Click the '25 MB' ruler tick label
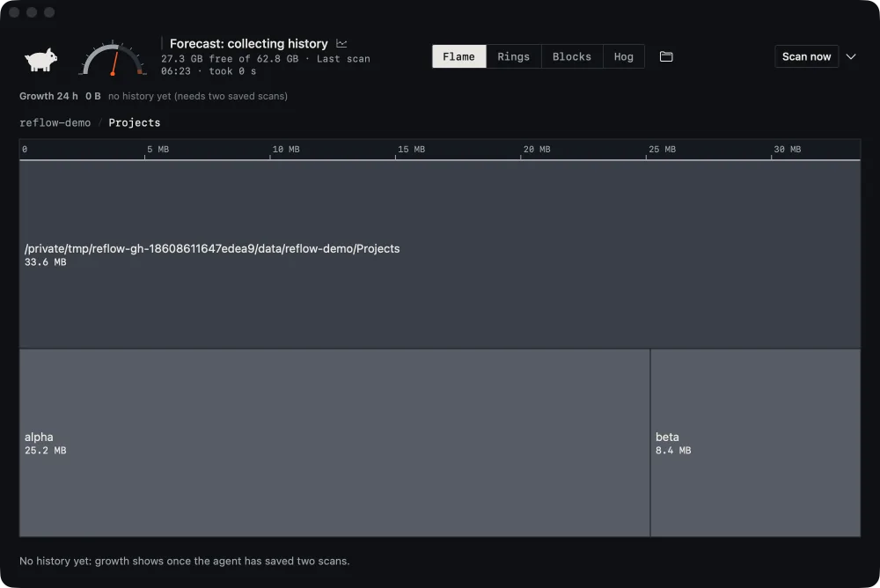Image resolution: width=880 pixels, height=588 pixels. (663, 150)
